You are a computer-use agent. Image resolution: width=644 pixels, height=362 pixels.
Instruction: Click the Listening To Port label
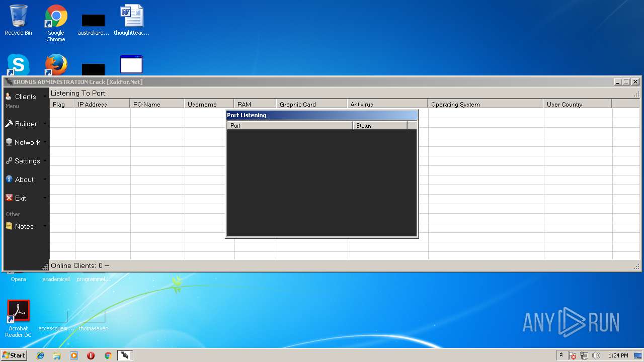click(78, 93)
